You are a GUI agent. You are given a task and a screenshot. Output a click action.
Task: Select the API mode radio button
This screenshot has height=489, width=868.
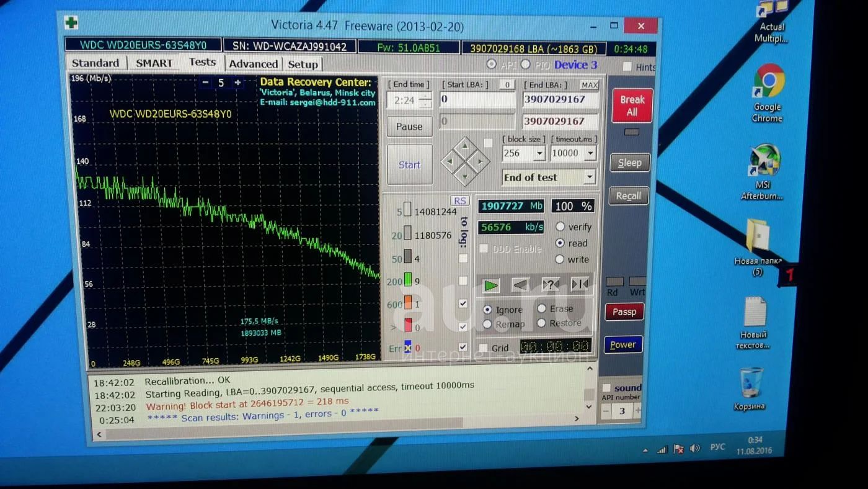(x=492, y=64)
